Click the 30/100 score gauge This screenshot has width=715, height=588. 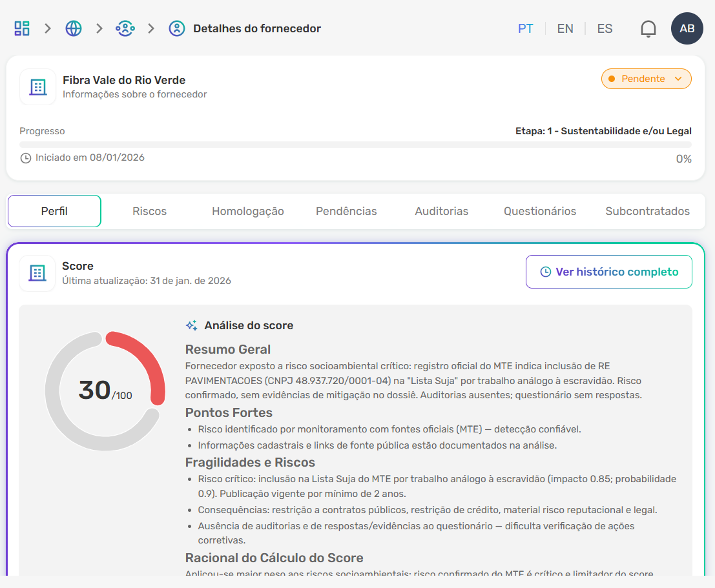[x=105, y=391]
